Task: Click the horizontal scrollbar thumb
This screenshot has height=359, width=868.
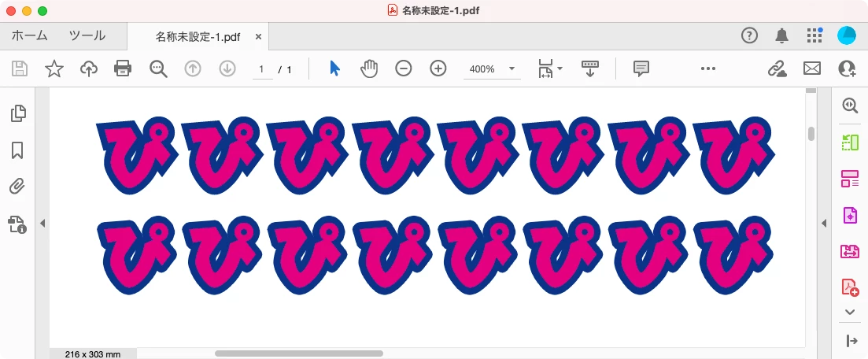Action: click(299, 353)
